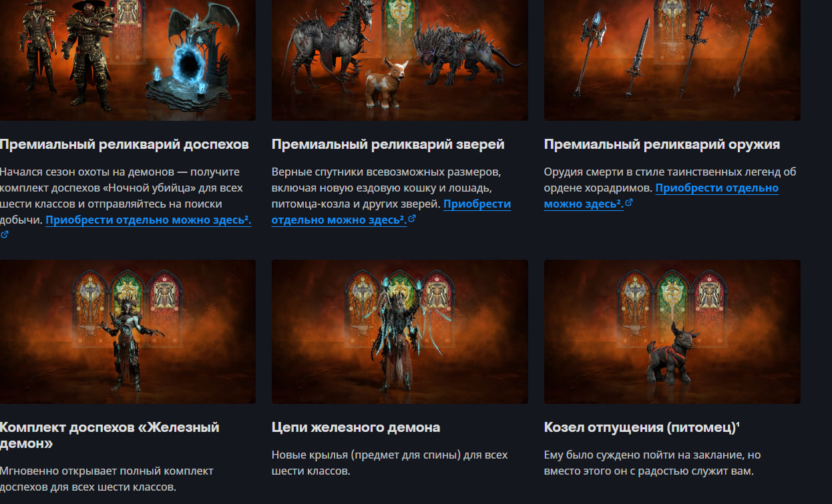Follow beasts reliquary 'Приобрести отдельно можно здесь' link
The image size is (832, 504).
(x=391, y=212)
